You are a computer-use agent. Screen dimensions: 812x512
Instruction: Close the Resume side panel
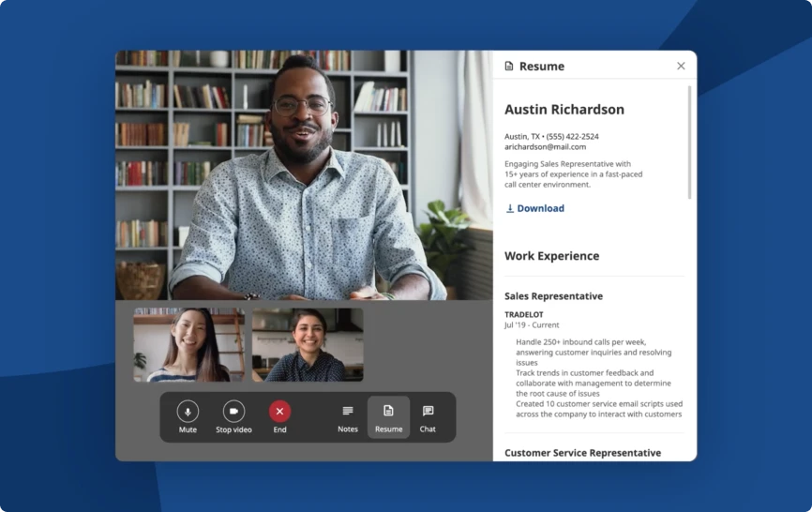[x=681, y=66]
